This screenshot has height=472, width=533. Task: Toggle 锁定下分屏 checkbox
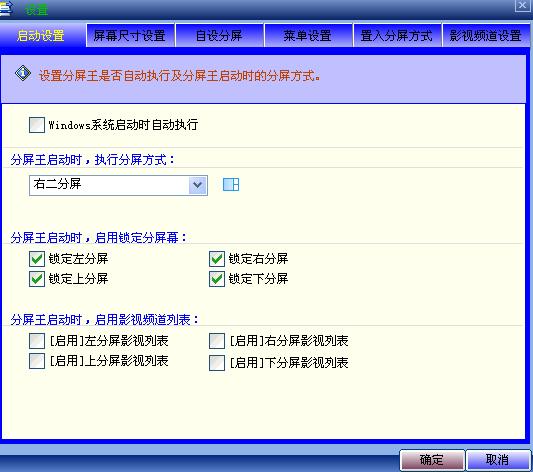point(217,279)
